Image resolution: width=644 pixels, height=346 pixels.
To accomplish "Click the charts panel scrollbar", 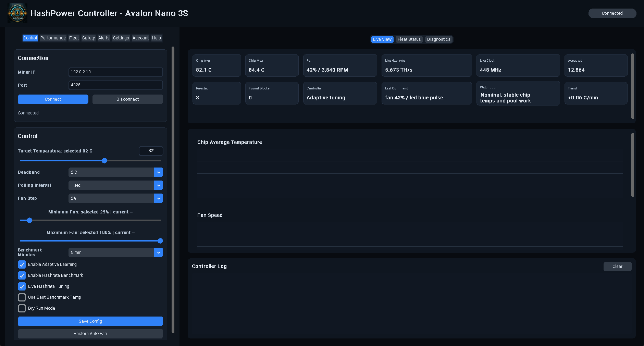I will (x=632, y=165).
